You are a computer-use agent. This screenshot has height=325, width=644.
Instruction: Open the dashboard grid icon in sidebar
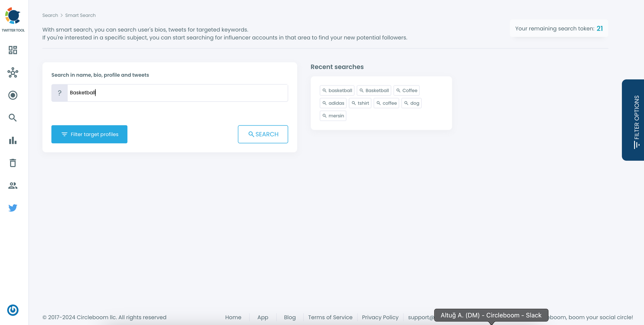[x=13, y=50]
